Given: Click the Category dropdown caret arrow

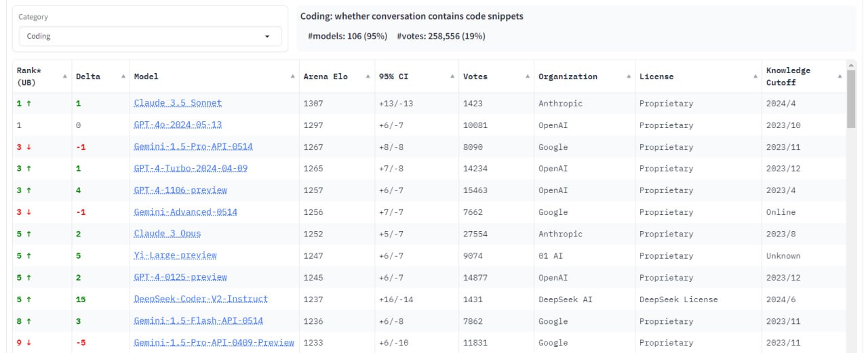Looking at the screenshot, I should click(x=267, y=37).
